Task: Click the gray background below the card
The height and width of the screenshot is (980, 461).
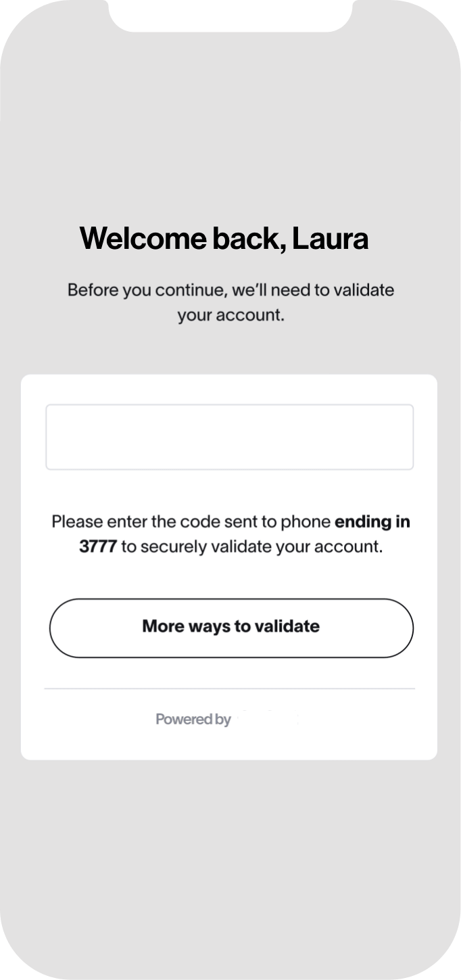Action: tap(229, 866)
